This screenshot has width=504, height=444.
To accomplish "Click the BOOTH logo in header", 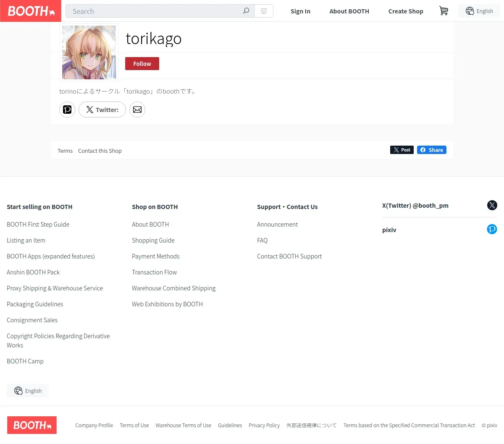I will coord(31,11).
